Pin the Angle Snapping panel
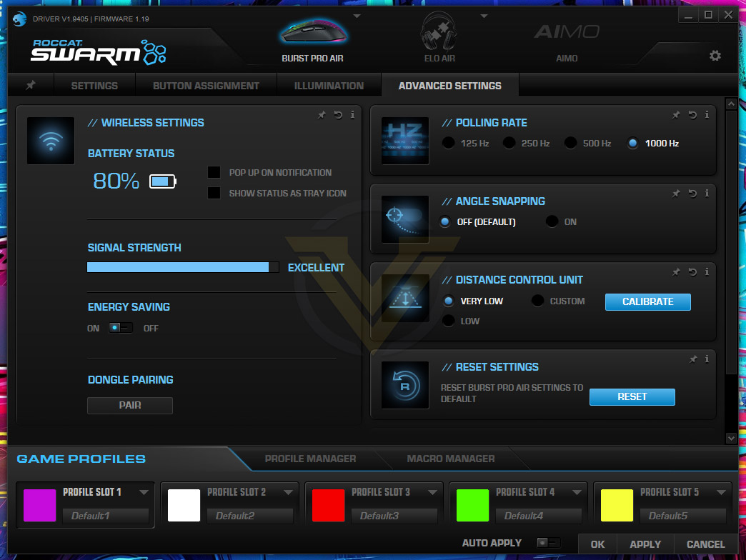The width and height of the screenshot is (746, 560). click(676, 193)
